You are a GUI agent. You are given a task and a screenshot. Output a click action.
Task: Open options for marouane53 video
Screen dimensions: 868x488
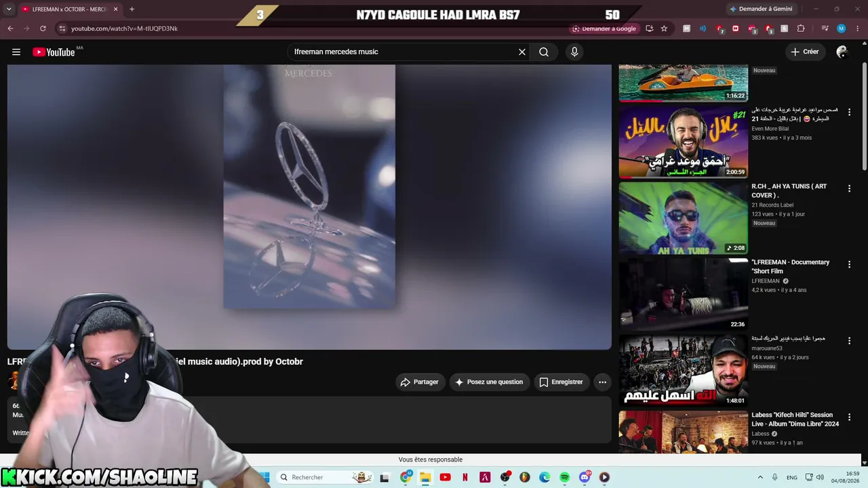click(849, 341)
